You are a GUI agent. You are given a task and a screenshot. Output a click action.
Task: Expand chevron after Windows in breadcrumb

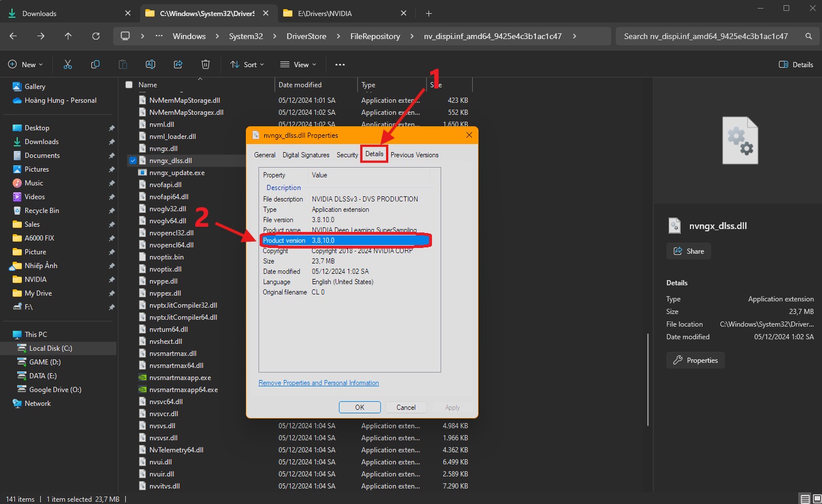tap(217, 36)
